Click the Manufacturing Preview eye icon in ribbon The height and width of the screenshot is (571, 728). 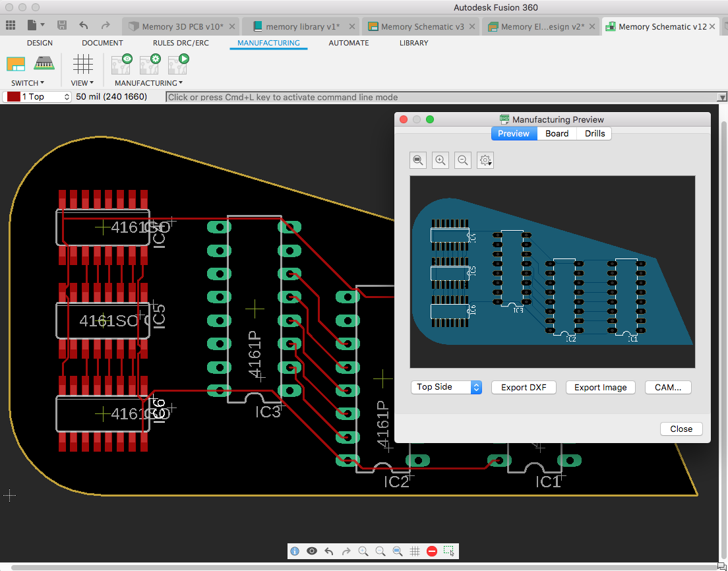121,63
